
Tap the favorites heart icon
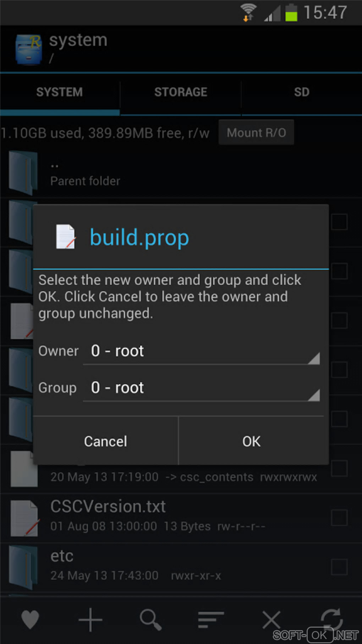click(30, 620)
